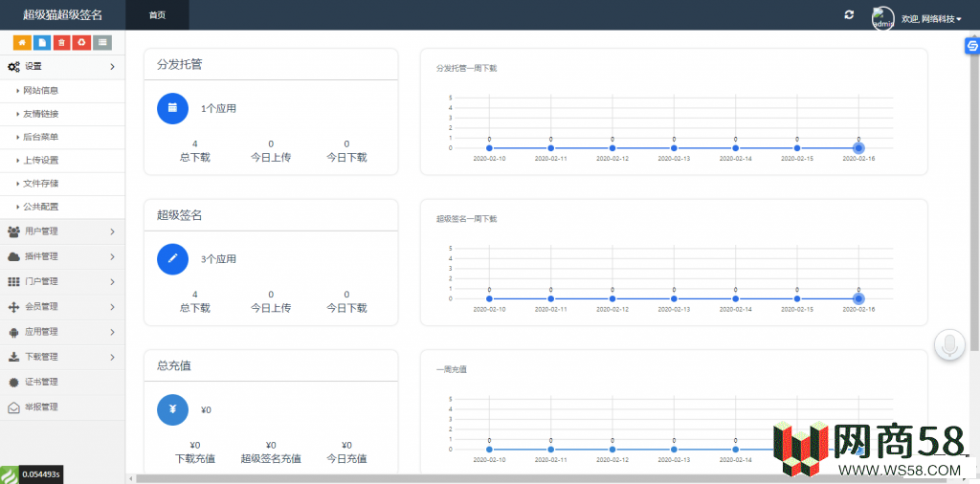Click the 分发托管 card heading
980x484 pixels.
(x=179, y=64)
